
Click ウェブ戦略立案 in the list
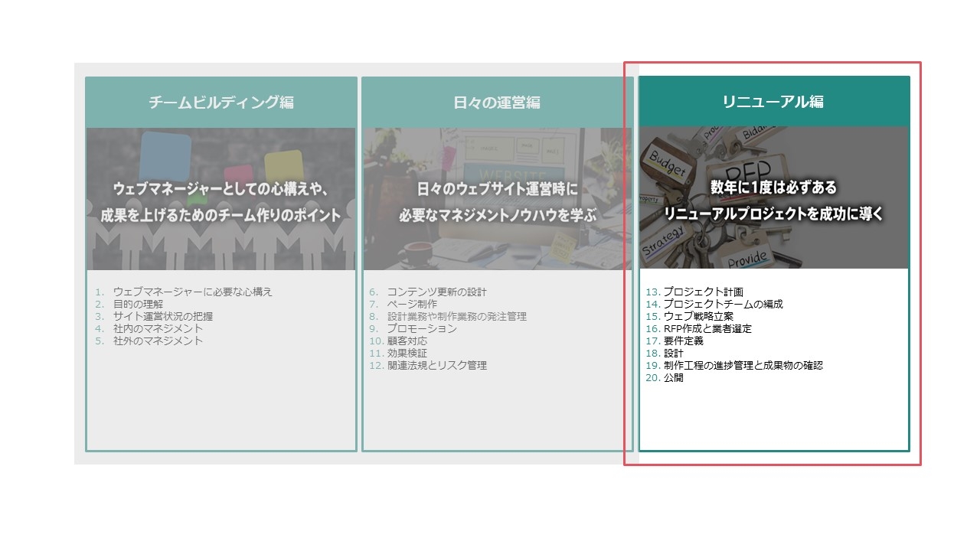click(x=698, y=316)
